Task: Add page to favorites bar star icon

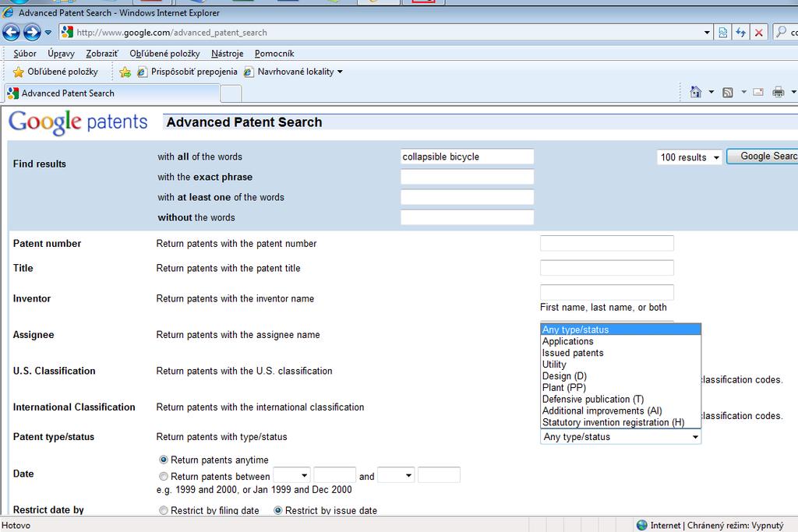Action: [125, 72]
